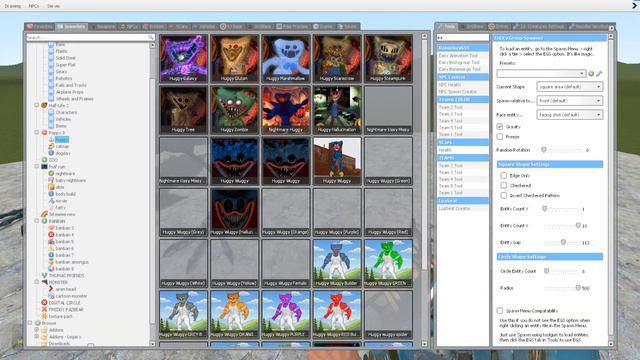Click the THOMAS FRIENDS green icon
640x360 pixels.
pyautogui.click(x=44, y=276)
